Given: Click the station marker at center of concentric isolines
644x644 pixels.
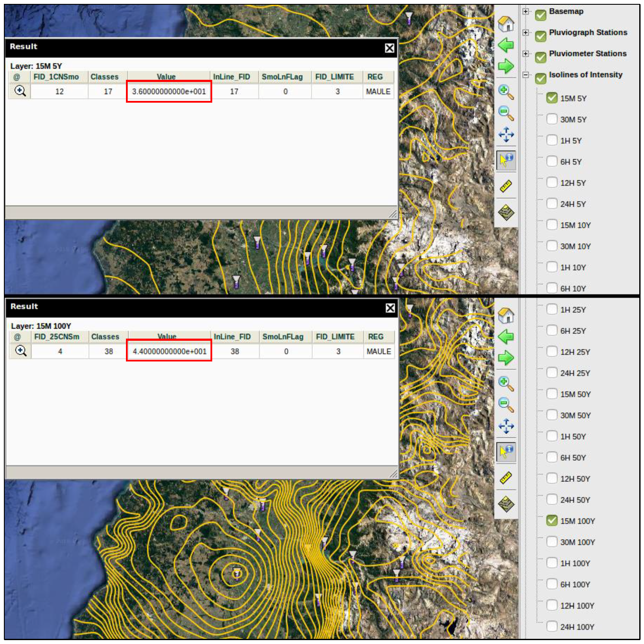Looking at the screenshot, I should tap(236, 574).
